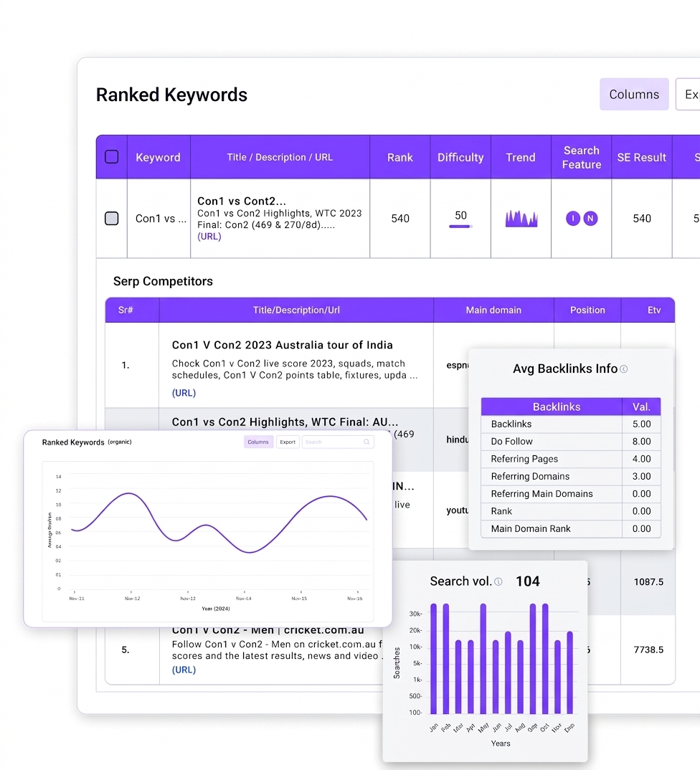The height and width of the screenshot is (770, 700).
Task: Click the Etv value 1087.5
Action: (648, 582)
